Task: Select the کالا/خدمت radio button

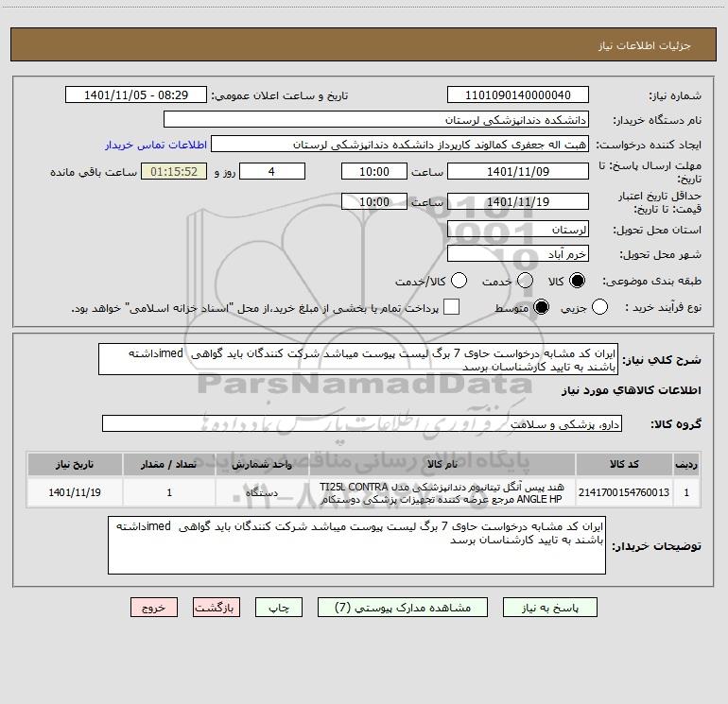Action: tap(459, 281)
